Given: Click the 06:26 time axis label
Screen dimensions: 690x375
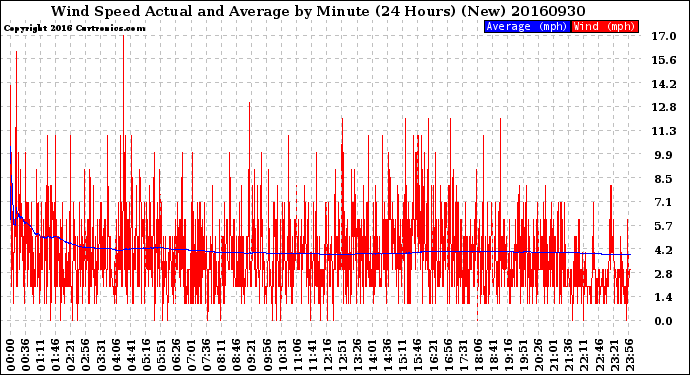Looking at the screenshot, I should coord(176,355).
